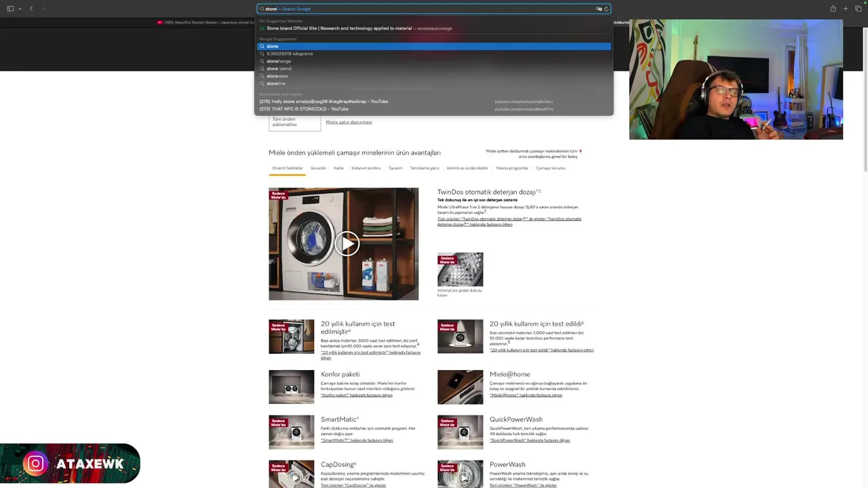Click the CapDosing 'Tüm ürünleri' link
The height and width of the screenshot is (488, 868).
pyautogui.click(x=353, y=485)
